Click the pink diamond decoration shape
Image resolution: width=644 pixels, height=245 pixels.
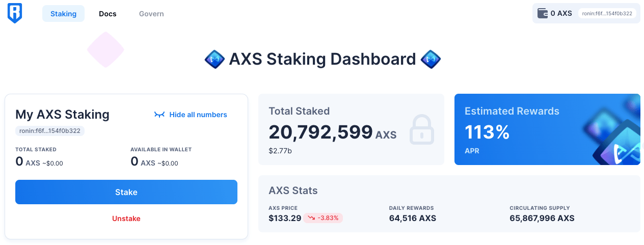(105, 50)
